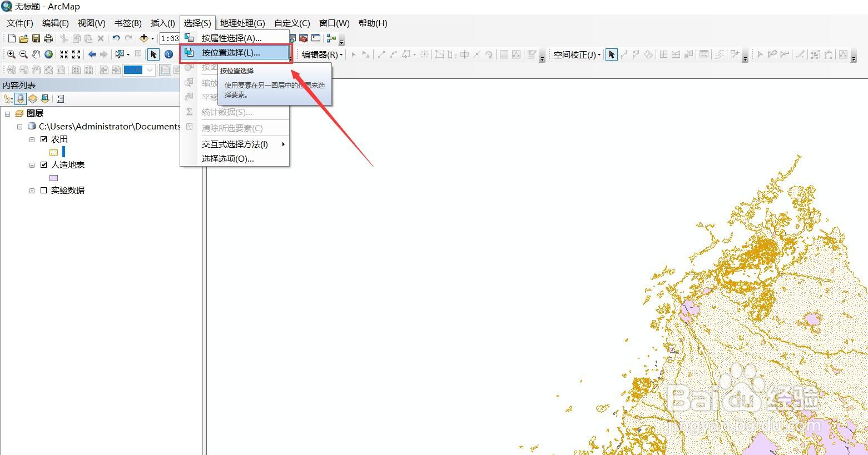Click the Full Extent globe icon

[49, 54]
